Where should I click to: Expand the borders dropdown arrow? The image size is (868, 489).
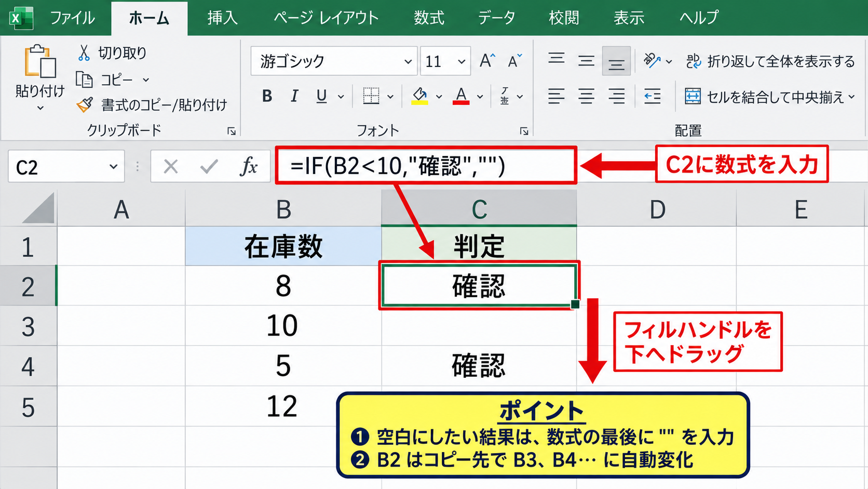pos(390,97)
